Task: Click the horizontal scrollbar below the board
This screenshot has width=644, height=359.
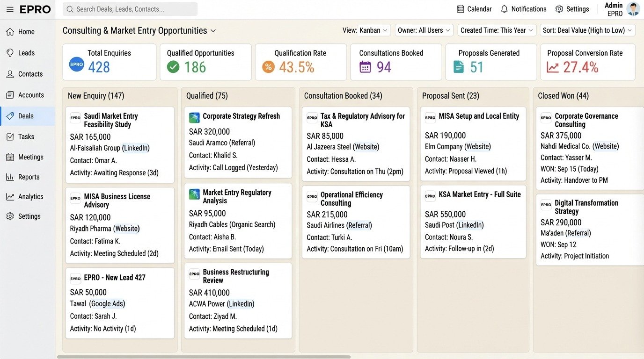Action: pos(204,357)
